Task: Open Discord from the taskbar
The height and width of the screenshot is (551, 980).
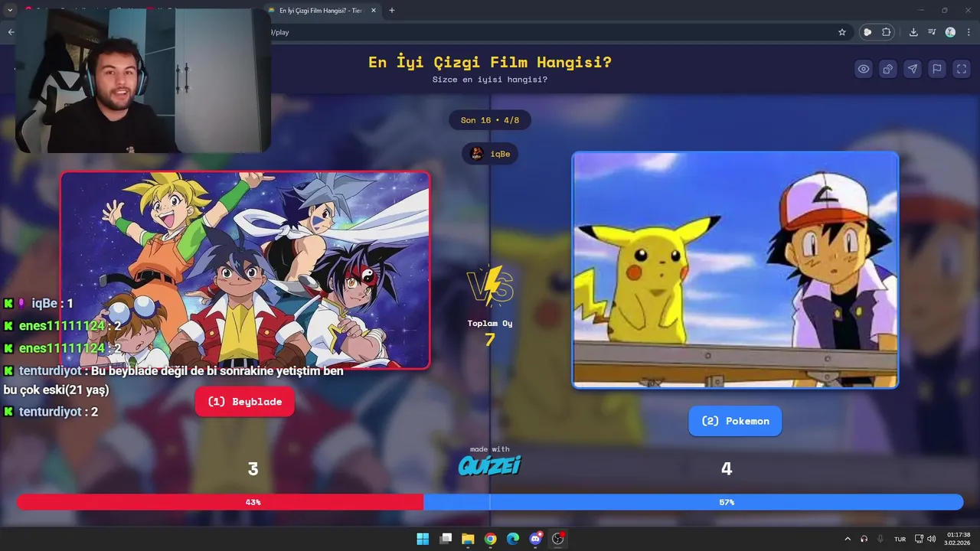Action: [x=535, y=539]
